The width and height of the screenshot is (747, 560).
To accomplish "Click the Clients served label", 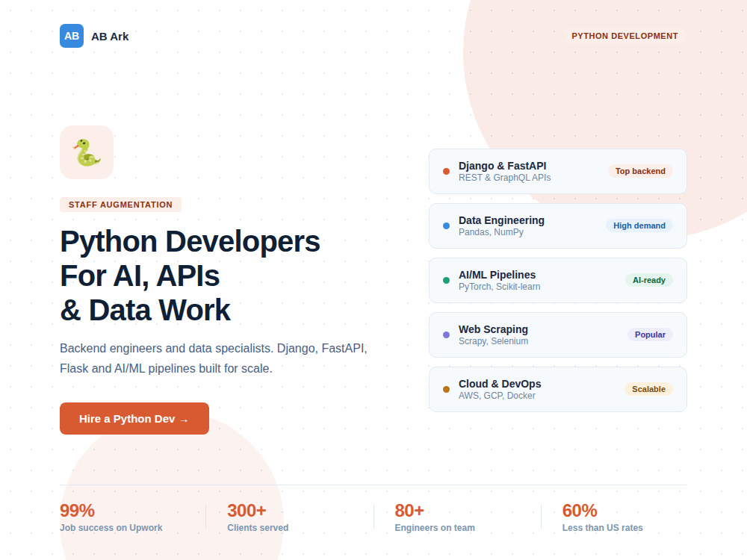I will pos(258,528).
